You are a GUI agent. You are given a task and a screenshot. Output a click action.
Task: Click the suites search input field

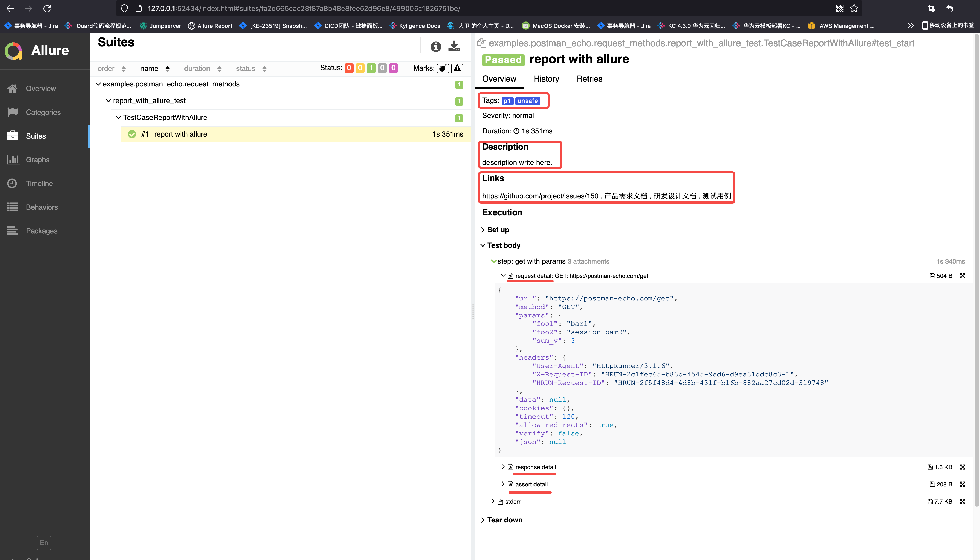pos(331,45)
